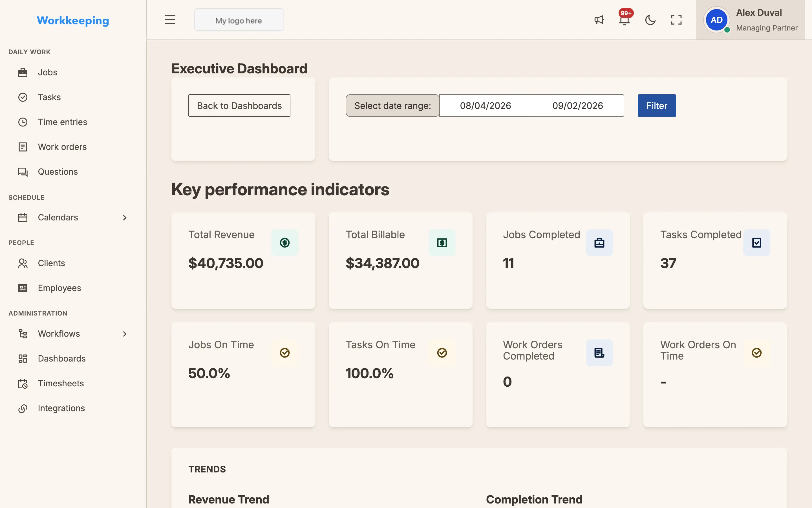The image size is (812, 508).
Task: Click Tasks On Time check icon
Action: [x=442, y=353]
